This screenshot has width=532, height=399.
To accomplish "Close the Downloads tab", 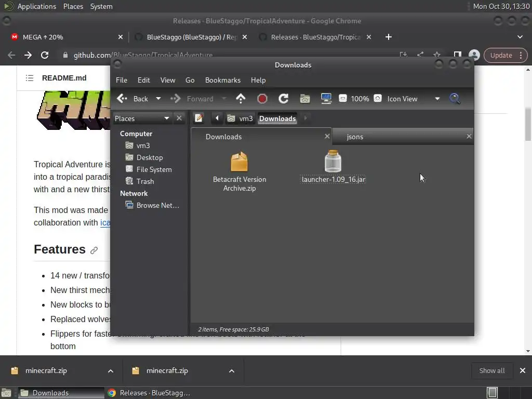I will click(x=327, y=136).
